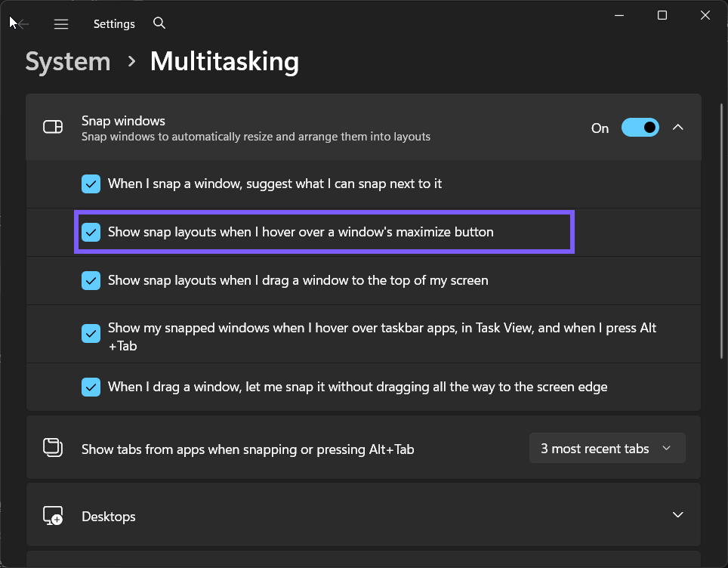Image resolution: width=728 pixels, height=568 pixels.
Task: Navigate to System breadcrumb
Action: [x=68, y=61]
